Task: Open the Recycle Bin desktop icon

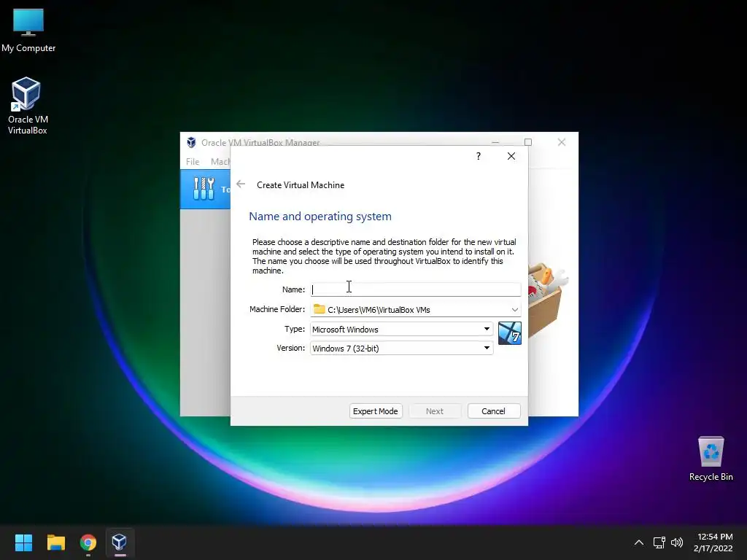Action: pos(711,458)
